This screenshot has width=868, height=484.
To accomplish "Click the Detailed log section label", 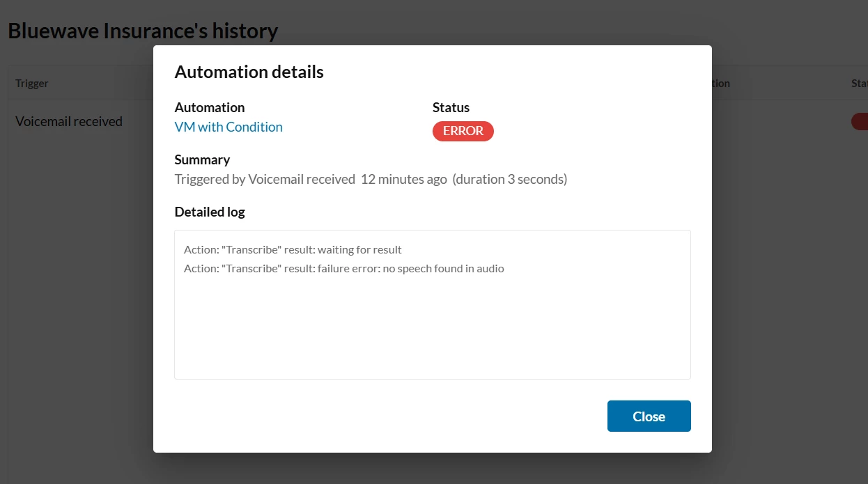I will coord(210,212).
